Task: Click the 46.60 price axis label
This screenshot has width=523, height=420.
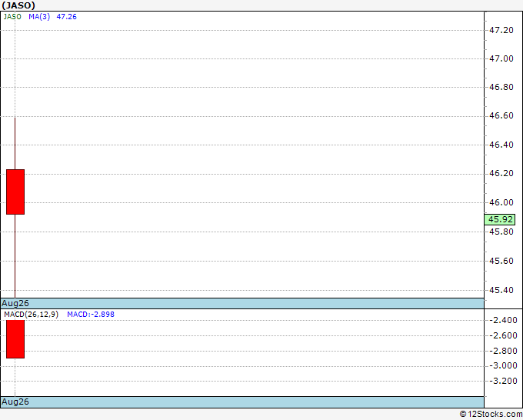Action: click(x=501, y=115)
